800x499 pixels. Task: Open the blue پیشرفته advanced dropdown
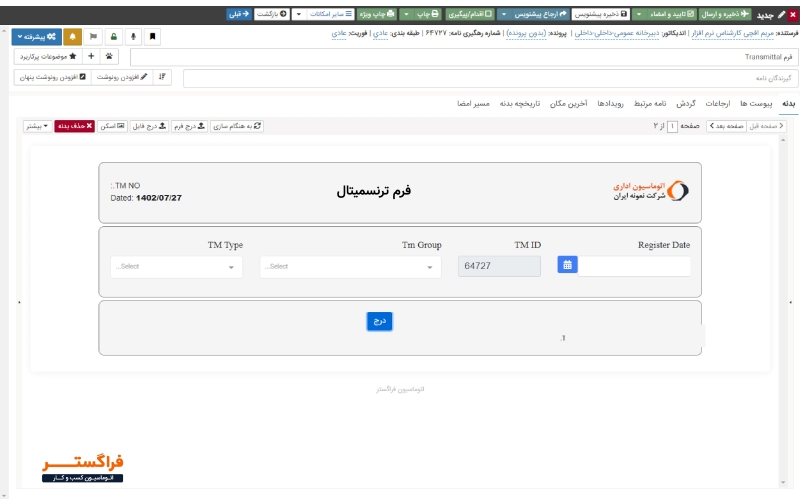pyautogui.click(x=37, y=36)
